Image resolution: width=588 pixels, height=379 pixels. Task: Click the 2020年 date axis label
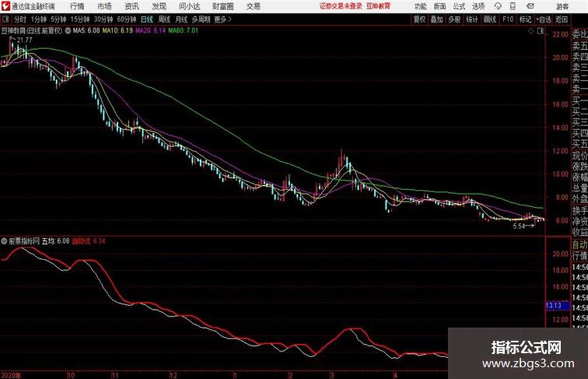pyautogui.click(x=11, y=375)
